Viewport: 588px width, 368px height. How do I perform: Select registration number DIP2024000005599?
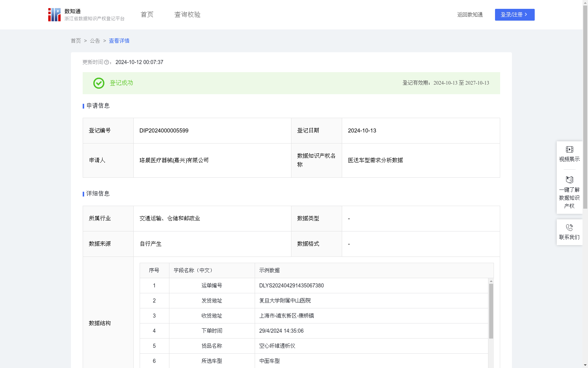click(x=164, y=131)
